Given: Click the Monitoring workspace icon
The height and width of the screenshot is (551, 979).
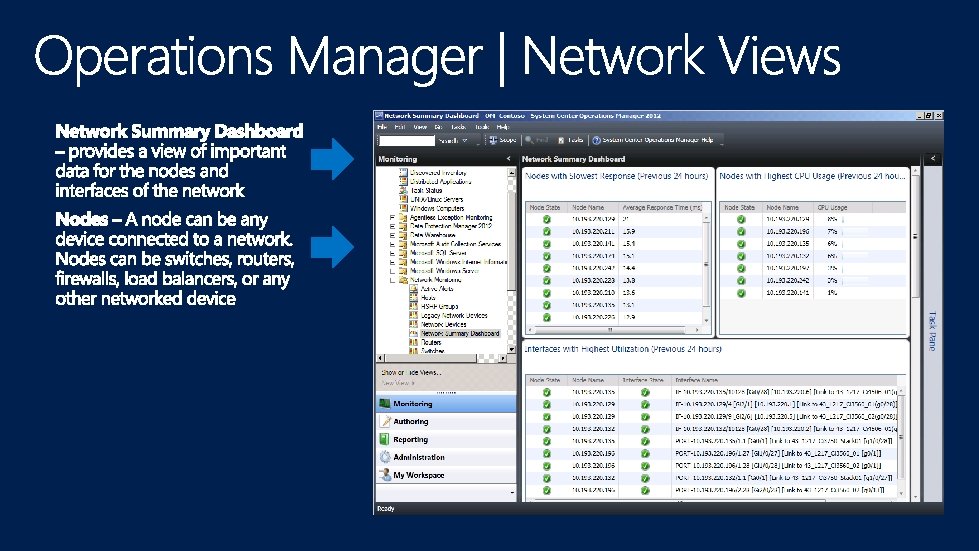Looking at the screenshot, I should click(385, 404).
